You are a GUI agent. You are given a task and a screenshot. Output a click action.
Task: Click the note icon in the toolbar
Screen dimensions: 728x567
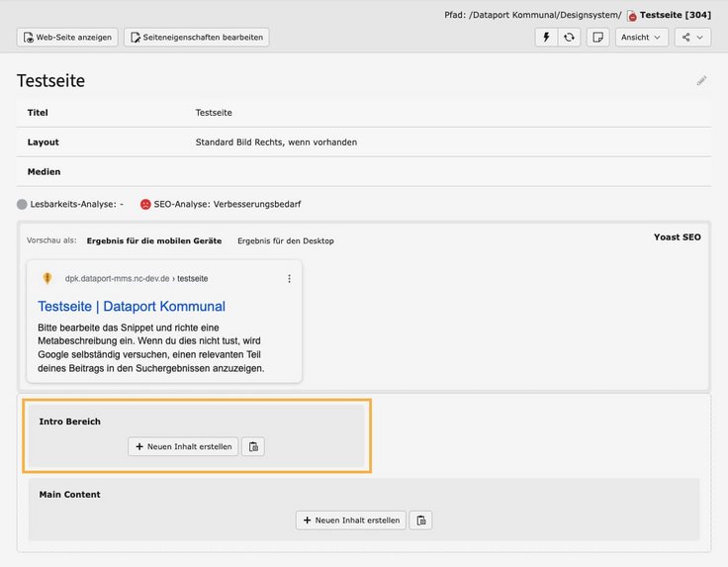[x=597, y=38]
